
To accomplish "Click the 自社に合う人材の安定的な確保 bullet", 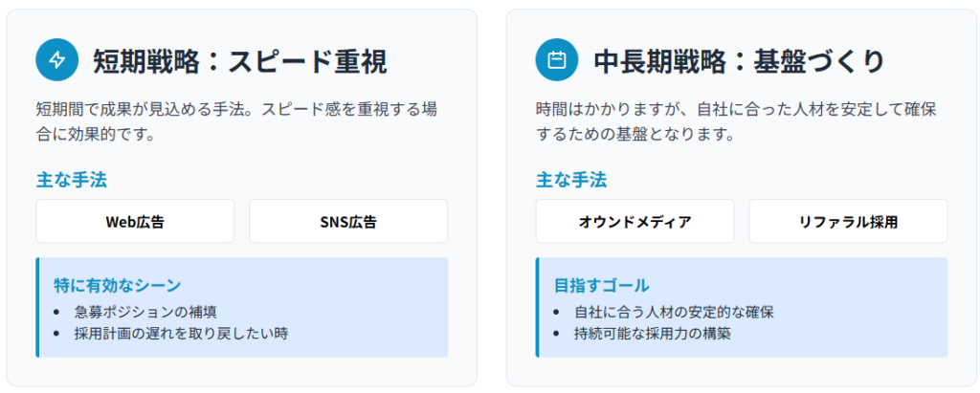I will 674,311.
